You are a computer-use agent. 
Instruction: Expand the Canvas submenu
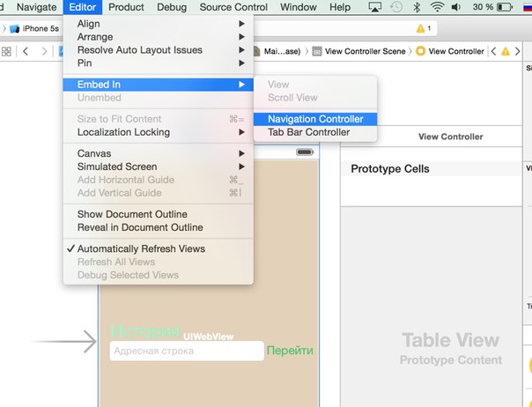pos(159,153)
